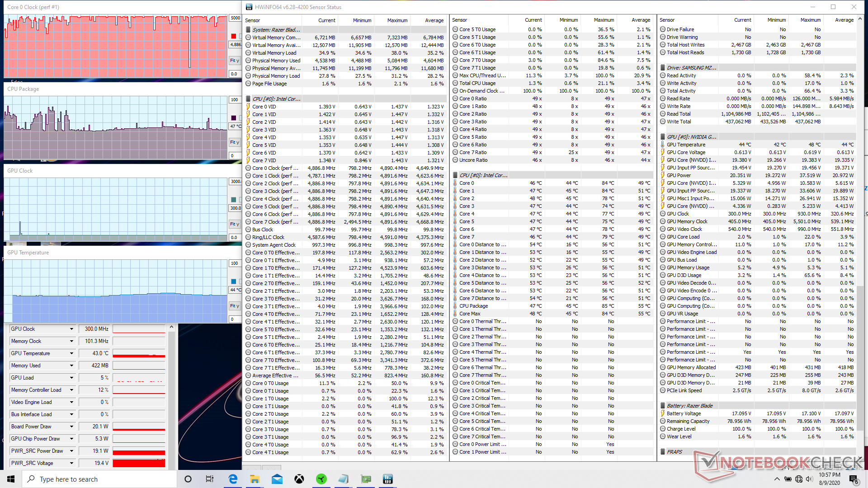Viewport: 868px width, 488px height.
Task: Select the Core Max temperature row
Action: pos(552,314)
